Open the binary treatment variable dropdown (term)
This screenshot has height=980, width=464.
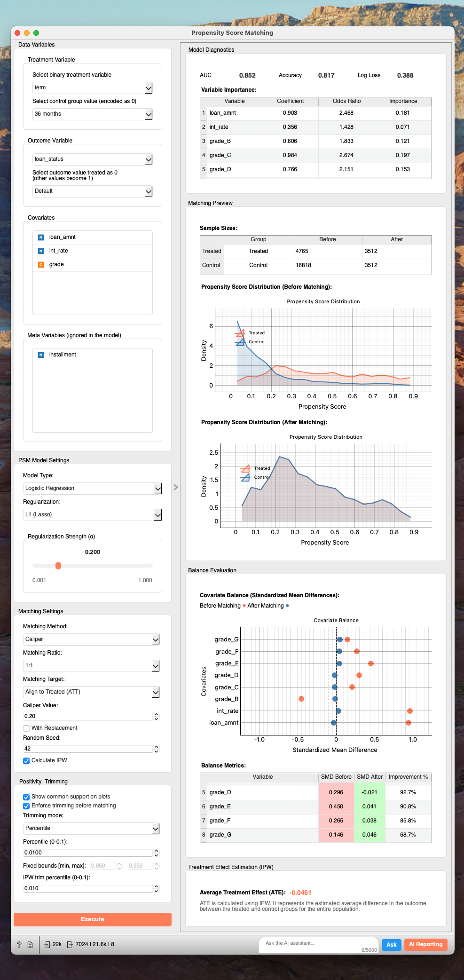click(93, 88)
